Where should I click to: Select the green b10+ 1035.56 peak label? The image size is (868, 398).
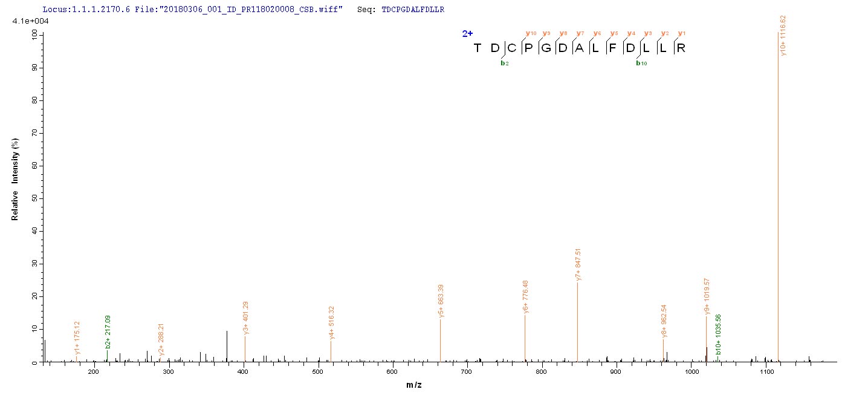(719, 334)
